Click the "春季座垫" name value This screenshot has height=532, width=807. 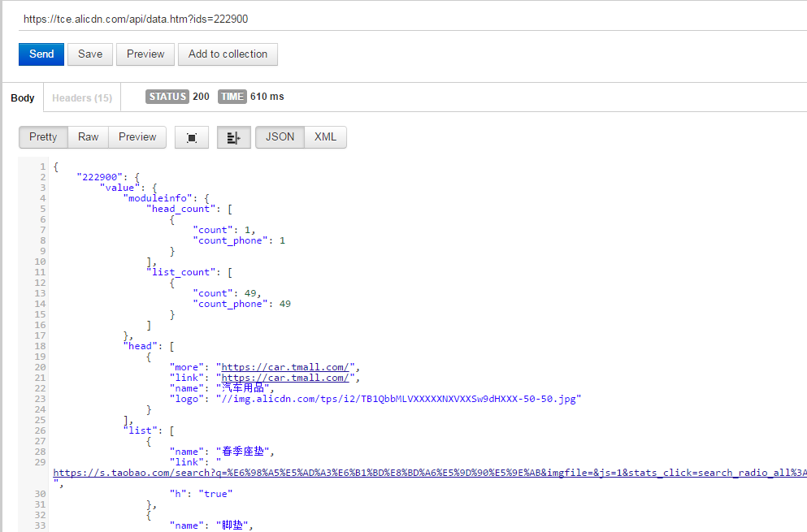[x=242, y=452]
